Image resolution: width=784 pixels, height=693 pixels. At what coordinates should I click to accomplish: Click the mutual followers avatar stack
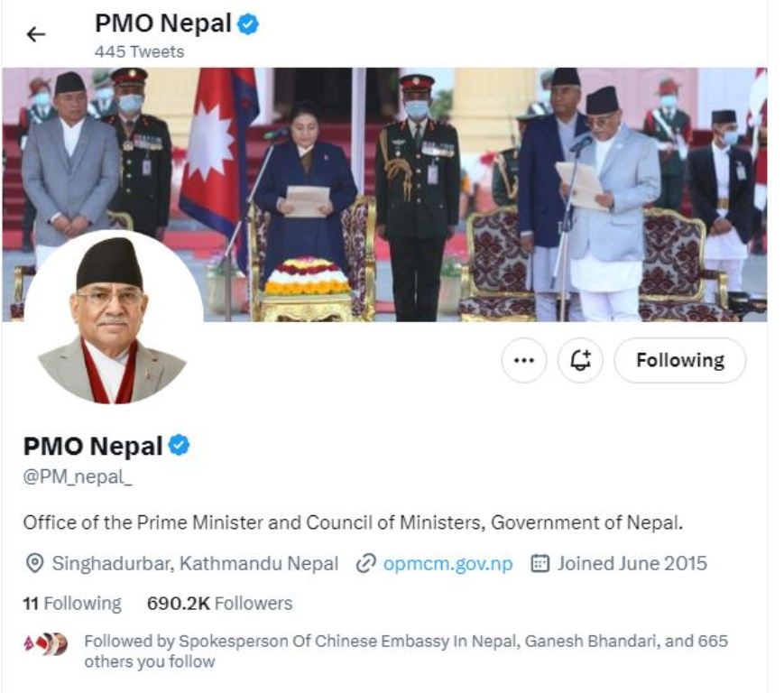(46, 644)
